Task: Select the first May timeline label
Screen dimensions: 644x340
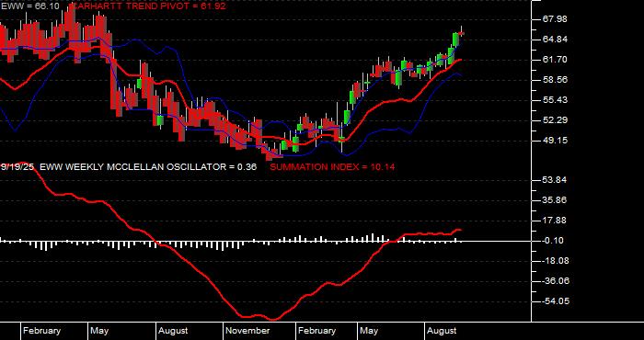Action: [x=99, y=331]
